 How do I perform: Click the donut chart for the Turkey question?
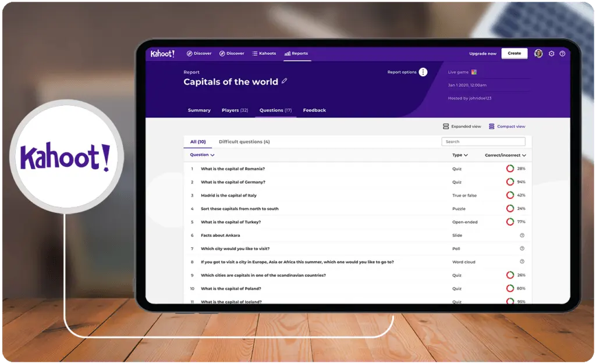click(510, 222)
